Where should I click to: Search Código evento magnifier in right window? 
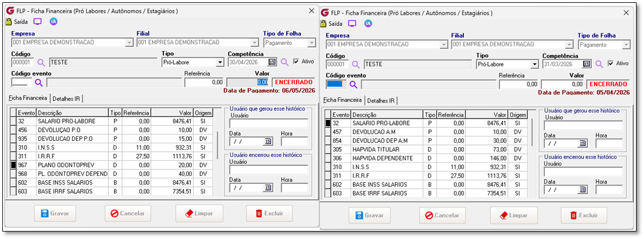coord(353,85)
